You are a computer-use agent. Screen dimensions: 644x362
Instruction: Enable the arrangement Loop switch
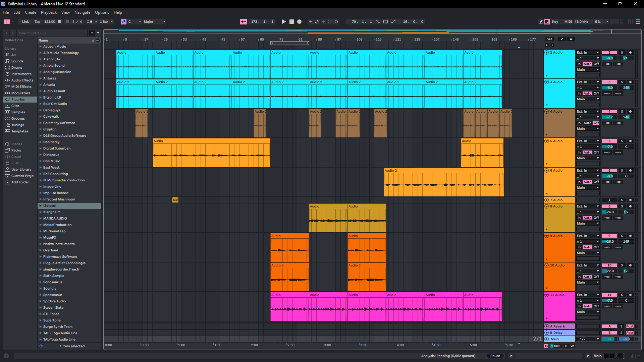385,21
